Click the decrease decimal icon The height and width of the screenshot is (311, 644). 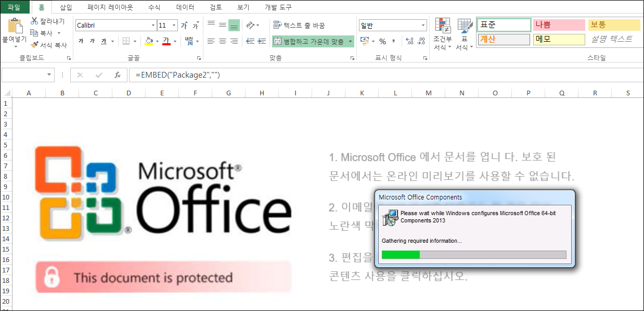(x=421, y=41)
